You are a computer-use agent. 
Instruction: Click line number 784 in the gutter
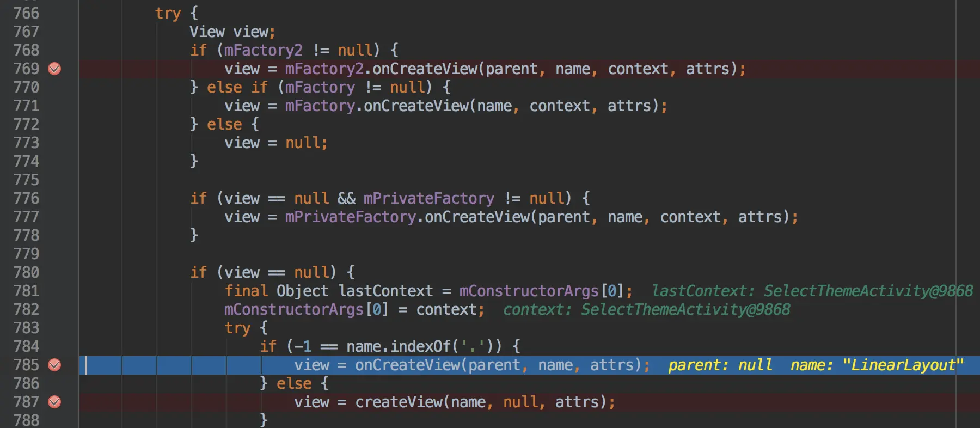coord(26,346)
